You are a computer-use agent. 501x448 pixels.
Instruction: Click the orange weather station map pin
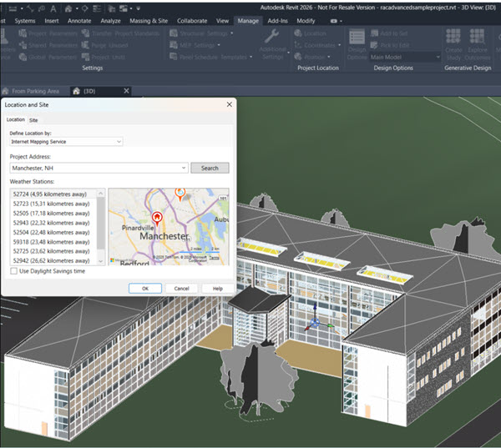coord(180,193)
